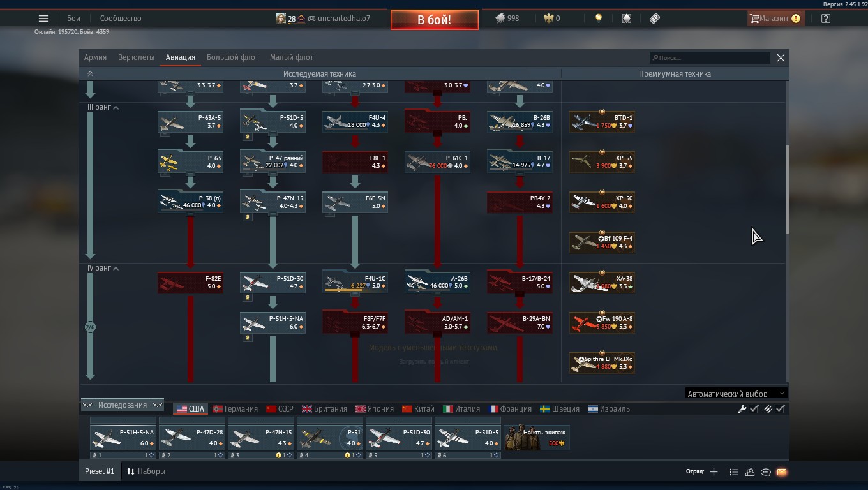Select the P-38 aircraft in tree
The height and width of the screenshot is (490, 868).
coord(190,202)
